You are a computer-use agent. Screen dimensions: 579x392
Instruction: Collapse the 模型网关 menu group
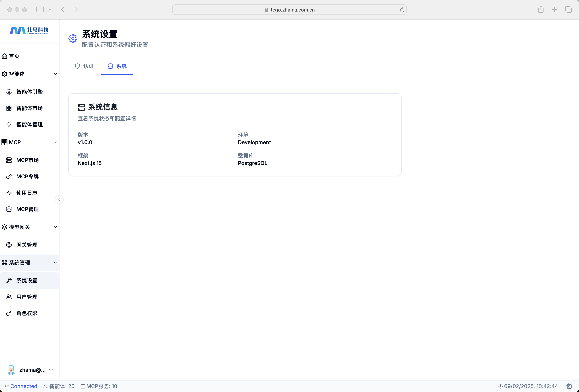coord(55,227)
